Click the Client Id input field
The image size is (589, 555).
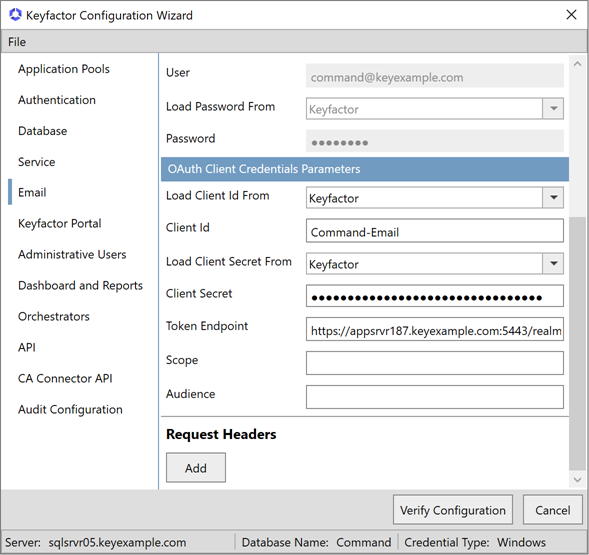(x=435, y=231)
